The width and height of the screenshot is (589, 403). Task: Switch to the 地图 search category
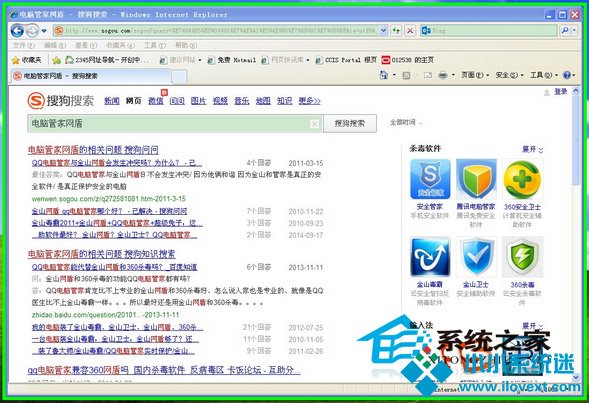(263, 101)
